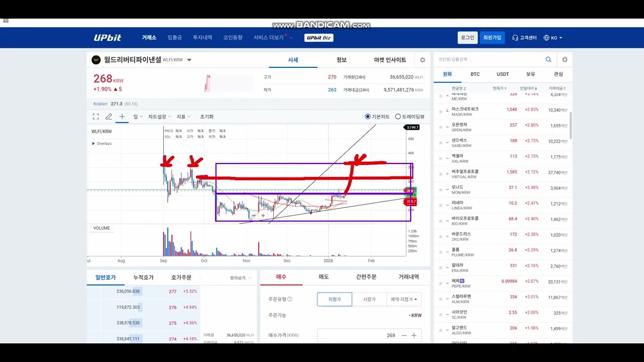
Task: Sort coin list by 현재가
Action: point(500,88)
